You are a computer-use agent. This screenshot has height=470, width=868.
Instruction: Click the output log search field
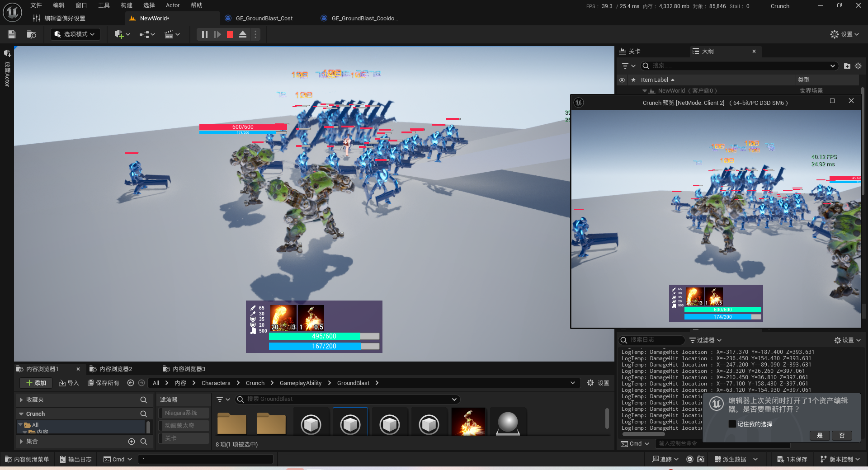coord(652,340)
